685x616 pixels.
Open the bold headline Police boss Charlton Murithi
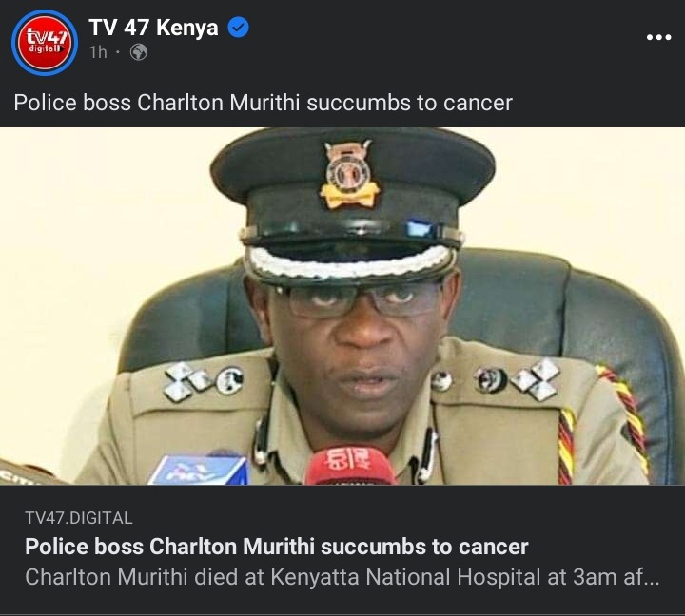[x=277, y=547]
